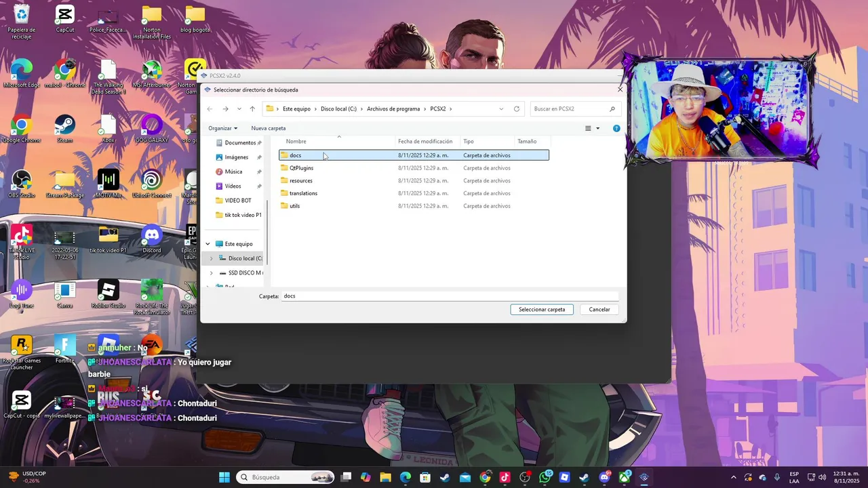
Task: Select the QtPlugins folder
Action: (x=414, y=168)
